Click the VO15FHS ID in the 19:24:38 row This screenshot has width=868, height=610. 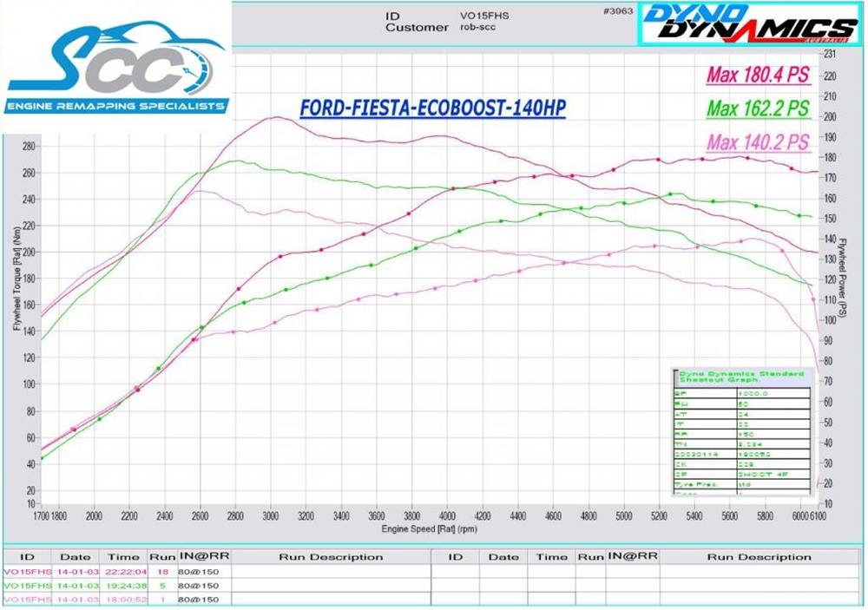[x=28, y=586]
